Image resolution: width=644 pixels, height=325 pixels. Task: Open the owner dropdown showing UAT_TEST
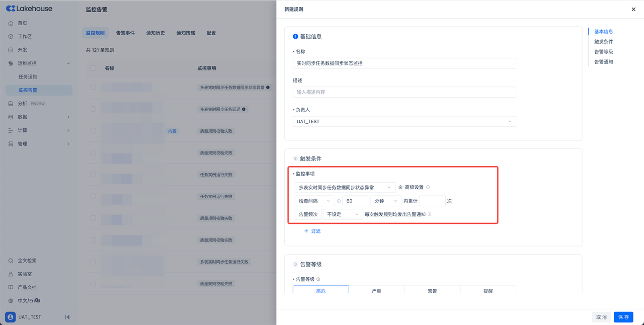pos(404,121)
